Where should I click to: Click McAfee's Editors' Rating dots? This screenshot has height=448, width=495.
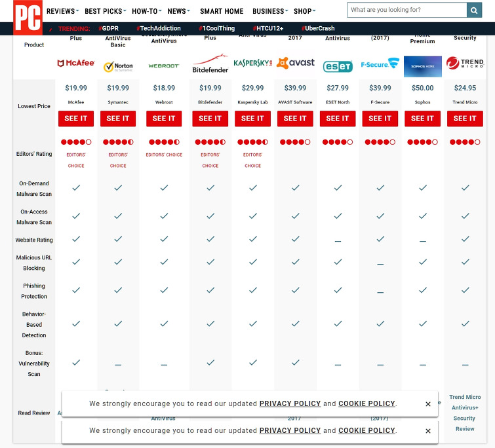[x=76, y=142]
